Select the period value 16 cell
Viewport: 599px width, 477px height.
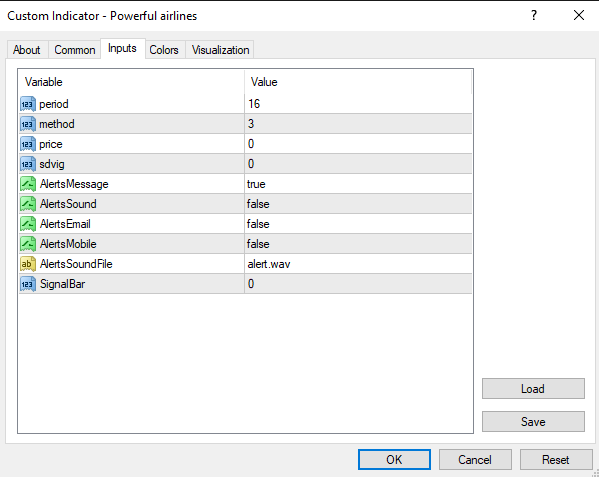(358, 104)
